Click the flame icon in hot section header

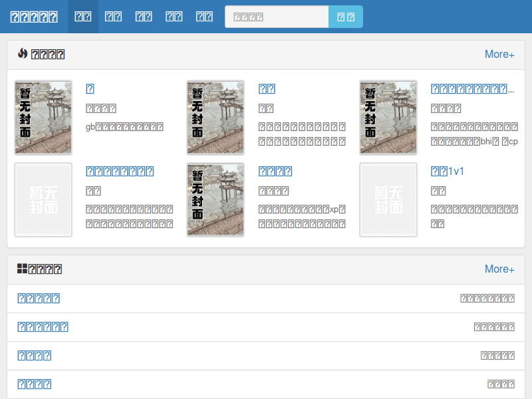point(22,54)
